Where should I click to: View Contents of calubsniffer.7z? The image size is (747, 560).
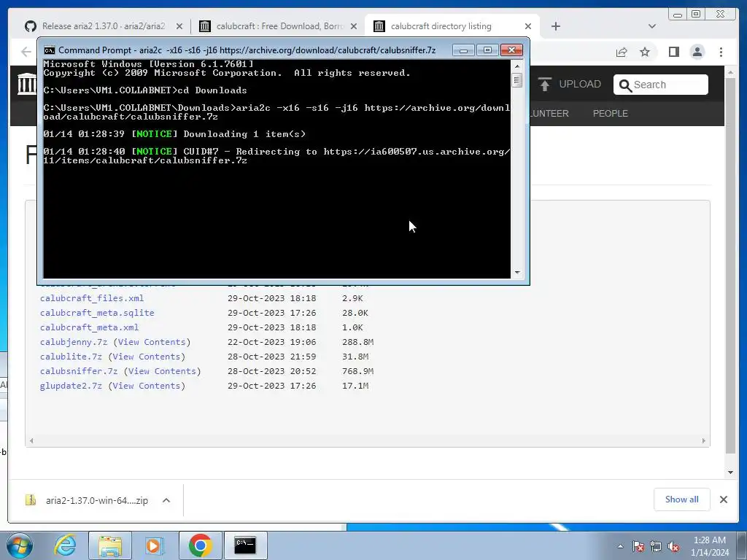pos(162,371)
